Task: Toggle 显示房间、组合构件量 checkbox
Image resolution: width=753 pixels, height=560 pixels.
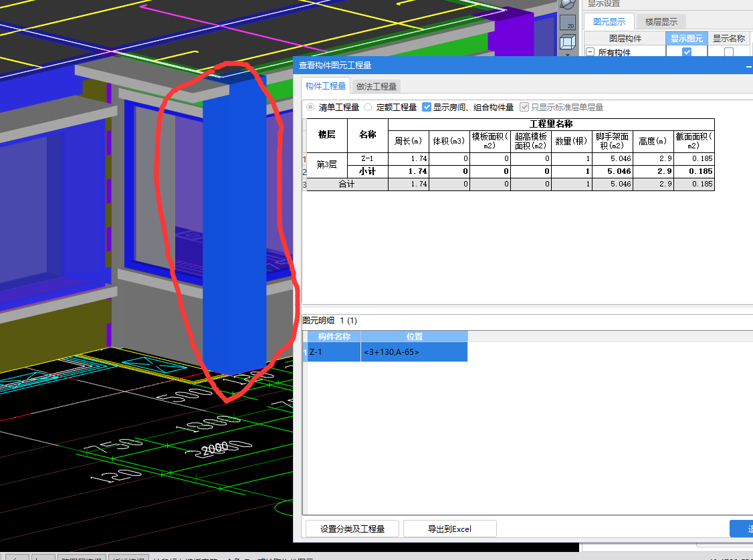Action: tap(427, 107)
